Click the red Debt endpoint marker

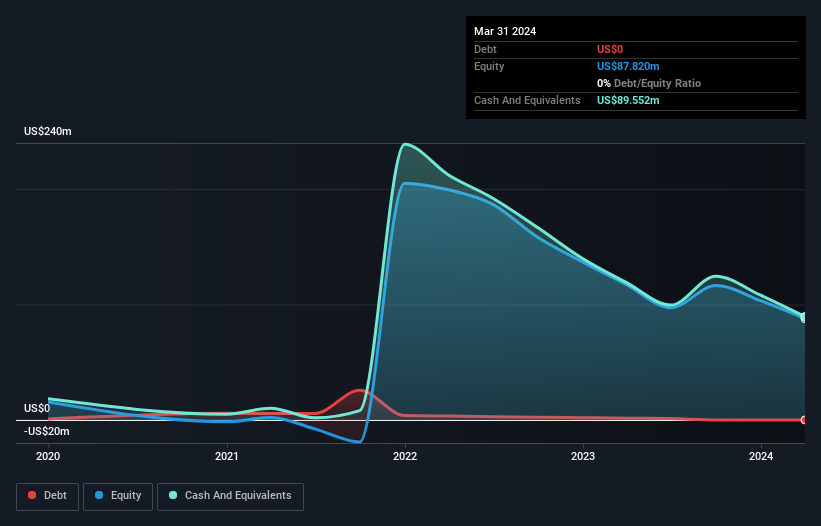(x=804, y=420)
